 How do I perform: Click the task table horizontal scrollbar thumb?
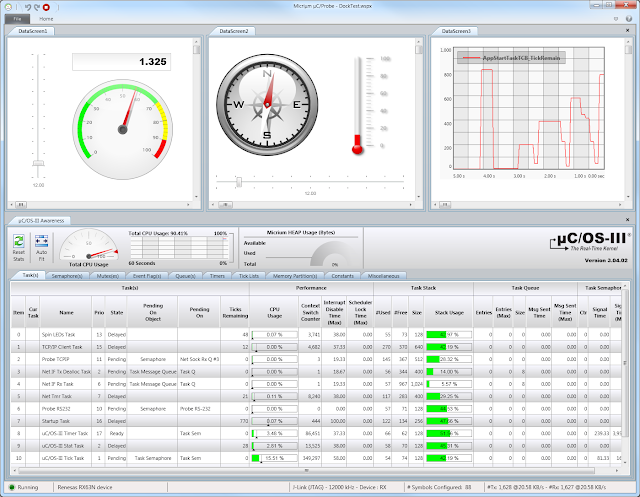(306, 470)
